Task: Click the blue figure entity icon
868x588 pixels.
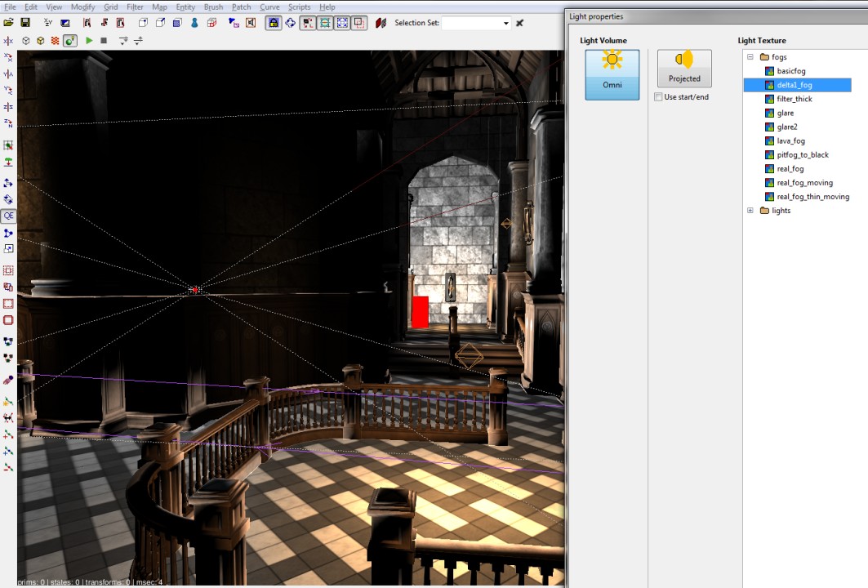Action: coord(195,23)
